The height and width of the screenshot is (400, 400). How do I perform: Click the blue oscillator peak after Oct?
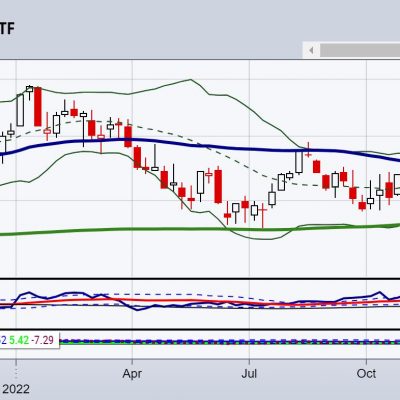[379, 292]
